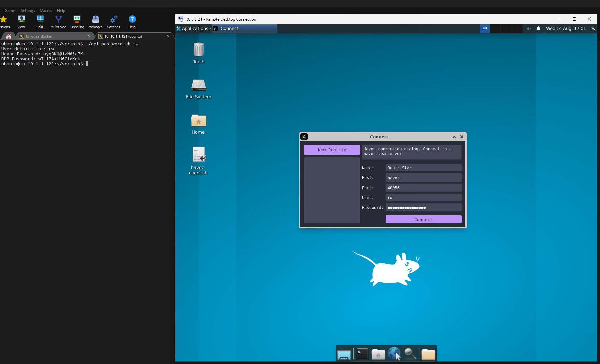Image resolution: width=600 pixels, height=364 pixels.
Task: Click the Split view icon
Action: pos(40,22)
